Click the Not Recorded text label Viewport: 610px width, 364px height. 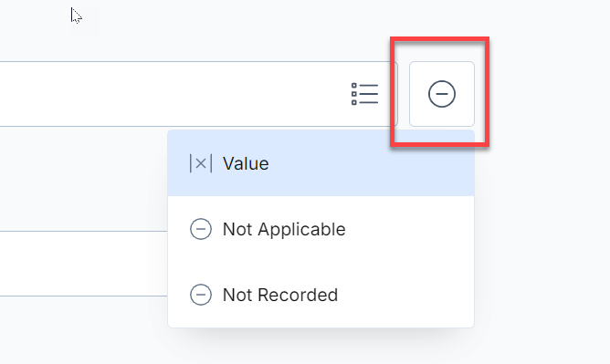tap(280, 295)
